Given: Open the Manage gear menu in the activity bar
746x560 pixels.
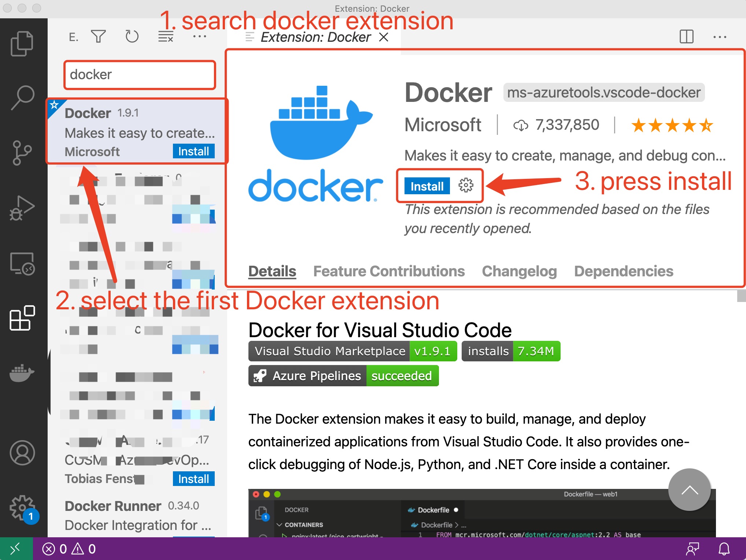Looking at the screenshot, I should tap(23, 508).
